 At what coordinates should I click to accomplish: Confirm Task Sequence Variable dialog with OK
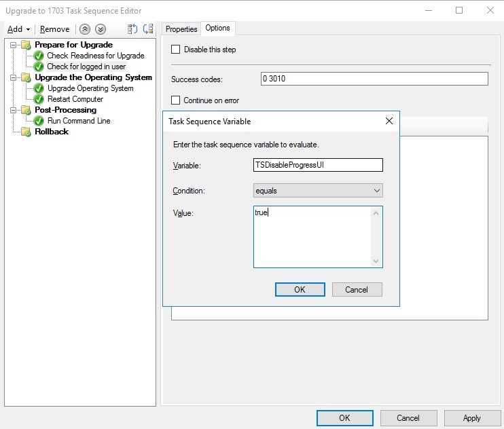click(300, 290)
